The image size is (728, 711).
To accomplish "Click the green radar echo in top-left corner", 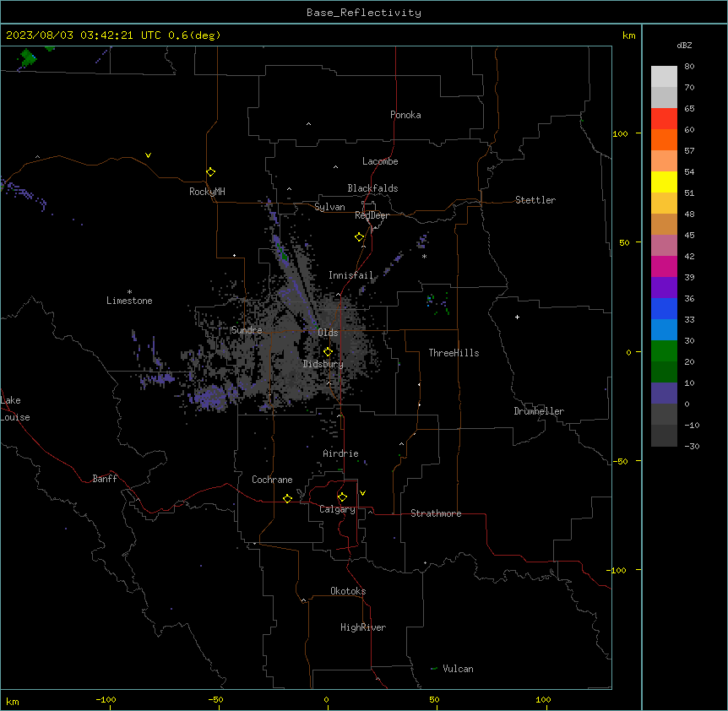I will click(29, 58).
